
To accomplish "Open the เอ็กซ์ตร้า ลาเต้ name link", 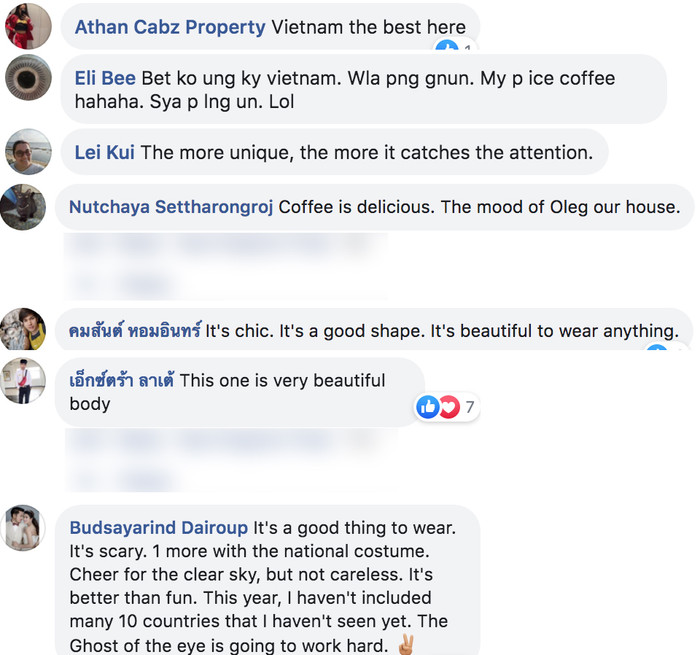I will [x=122, y=380].
